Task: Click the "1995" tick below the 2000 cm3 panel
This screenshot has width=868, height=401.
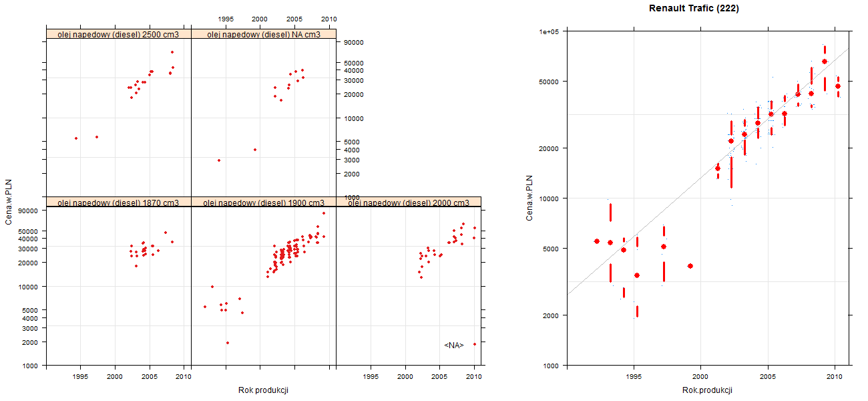Action: point(371,377)
